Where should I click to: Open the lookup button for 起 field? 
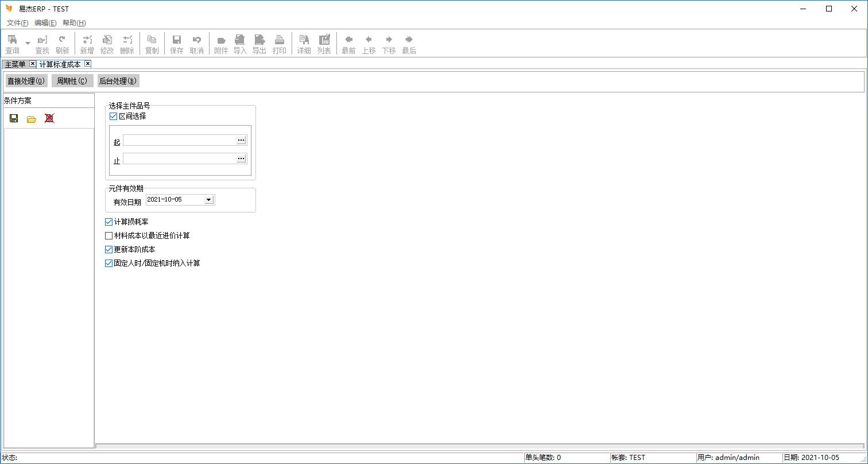(x=241, y=140)
